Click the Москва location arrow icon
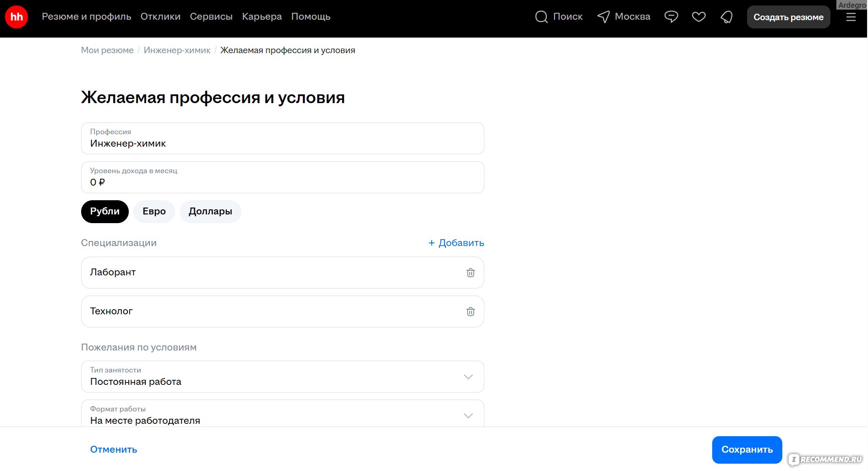The image size is (868, 471). pos(604,17)
